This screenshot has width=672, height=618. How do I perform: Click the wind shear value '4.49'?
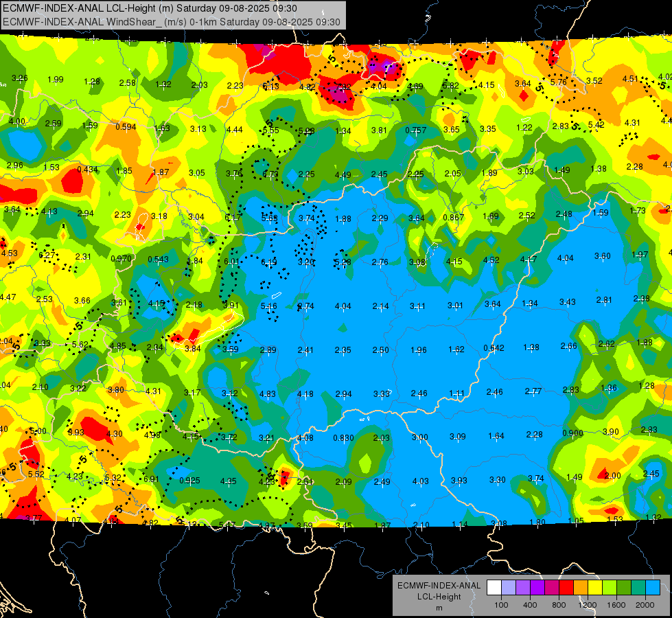[343, 174]
